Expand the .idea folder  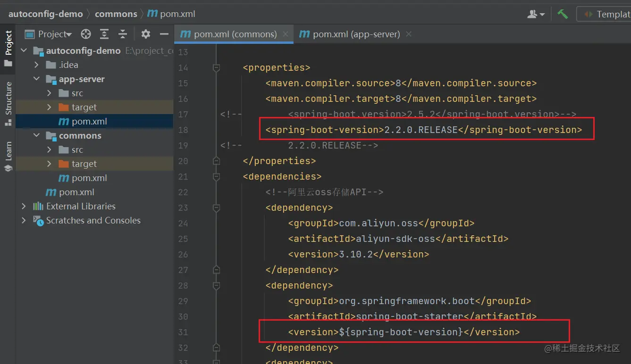pos(36,65)
